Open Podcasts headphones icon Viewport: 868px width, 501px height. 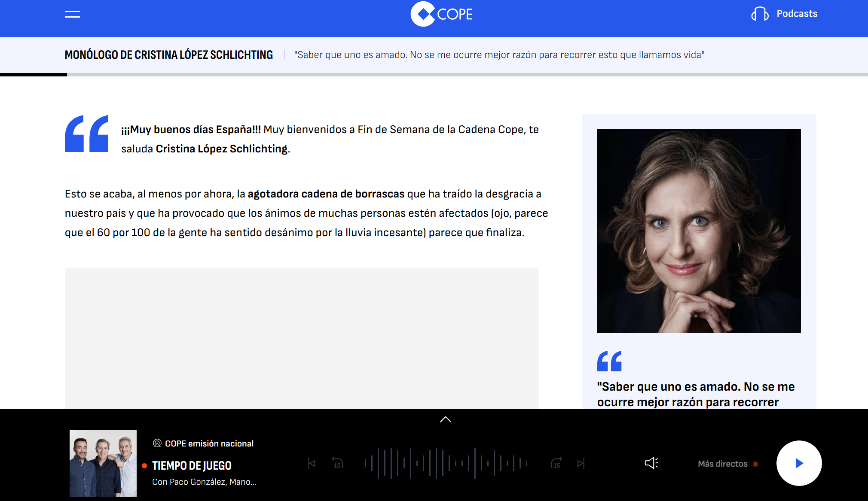[760, 14]
